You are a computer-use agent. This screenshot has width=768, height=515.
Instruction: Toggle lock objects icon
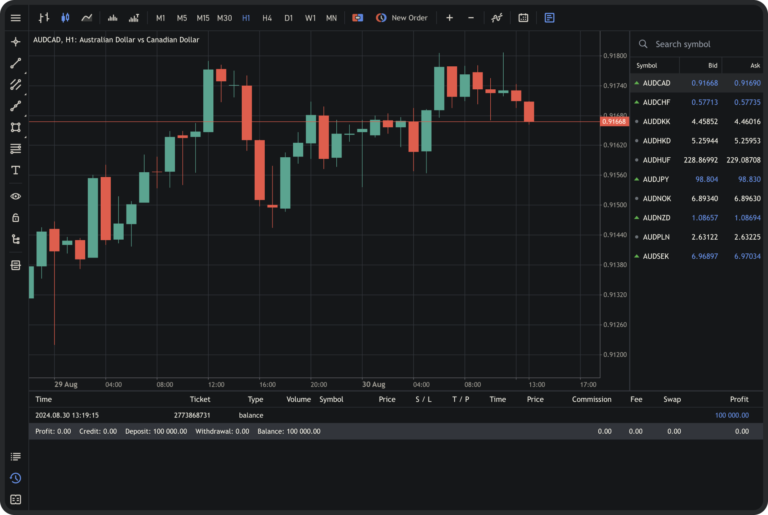(16, 218)
